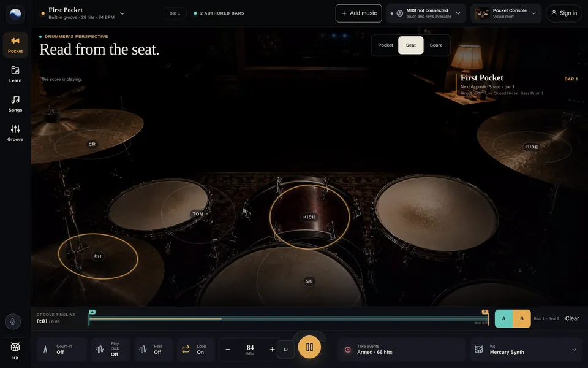Open the Pocket sidebar section

[x=15, y=45]
